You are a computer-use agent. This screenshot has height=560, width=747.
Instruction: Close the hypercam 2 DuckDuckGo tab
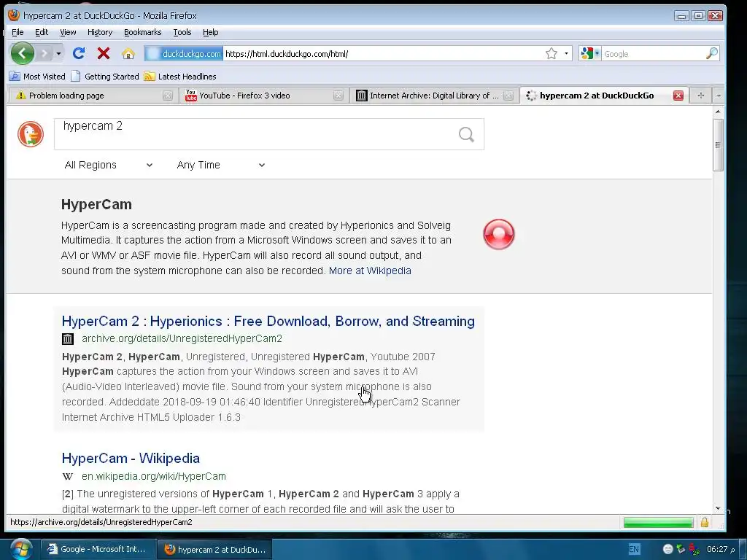tap(678, 96)
